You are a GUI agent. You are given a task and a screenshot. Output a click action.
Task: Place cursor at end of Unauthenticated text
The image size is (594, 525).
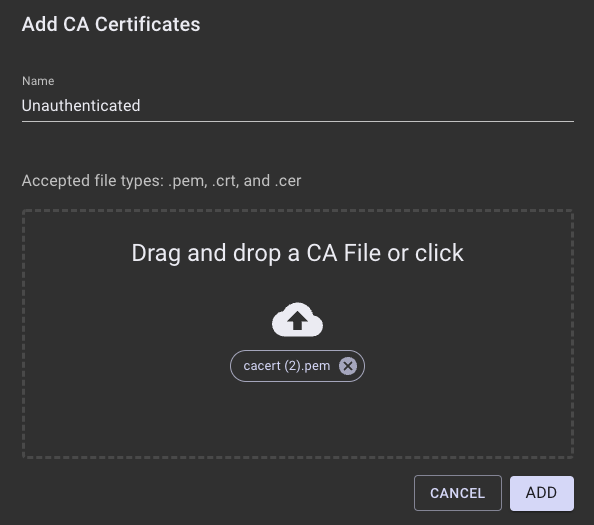141,106
